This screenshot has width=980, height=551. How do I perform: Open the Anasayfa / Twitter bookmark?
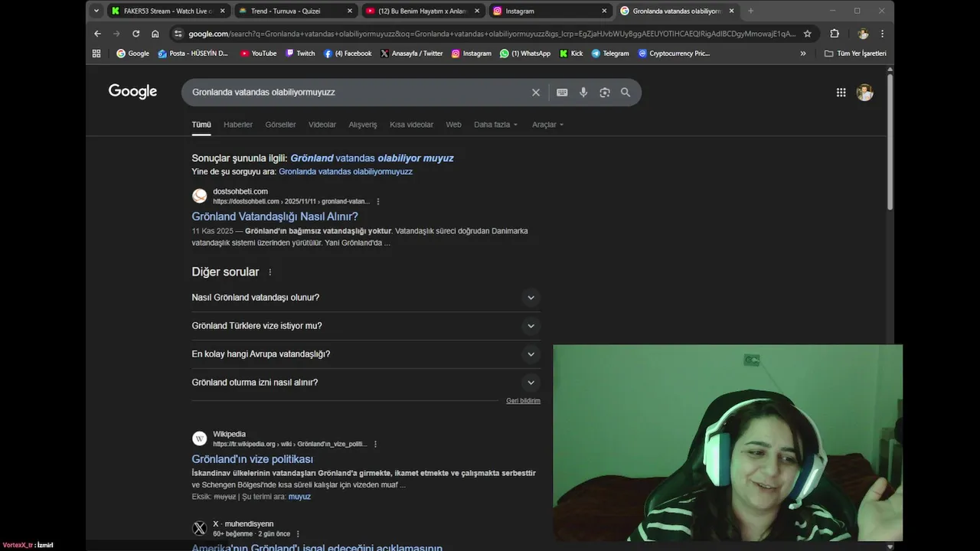pyautogui.click(x=412, y=54)
